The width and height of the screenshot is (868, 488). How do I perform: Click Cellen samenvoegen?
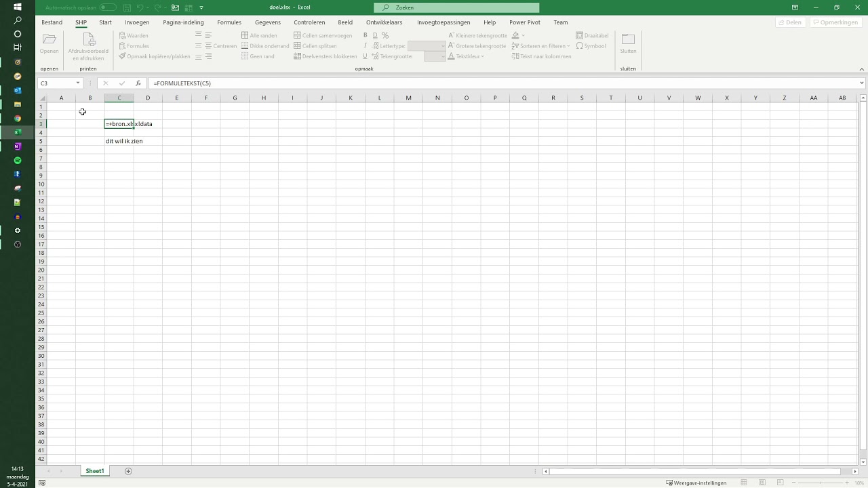click(323, 35)
